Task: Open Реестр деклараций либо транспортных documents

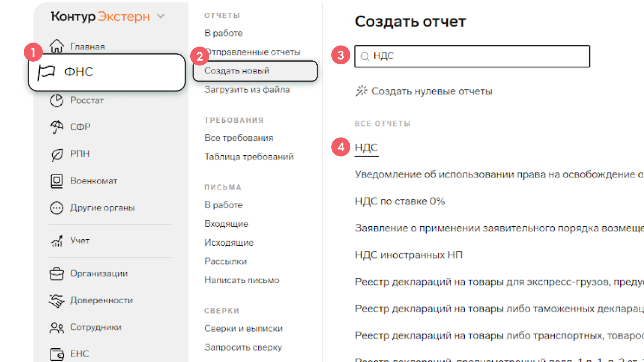Action: (x=499, y=335)
